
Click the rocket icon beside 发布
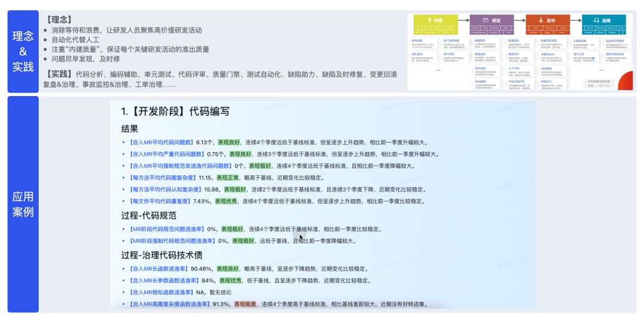540,20
